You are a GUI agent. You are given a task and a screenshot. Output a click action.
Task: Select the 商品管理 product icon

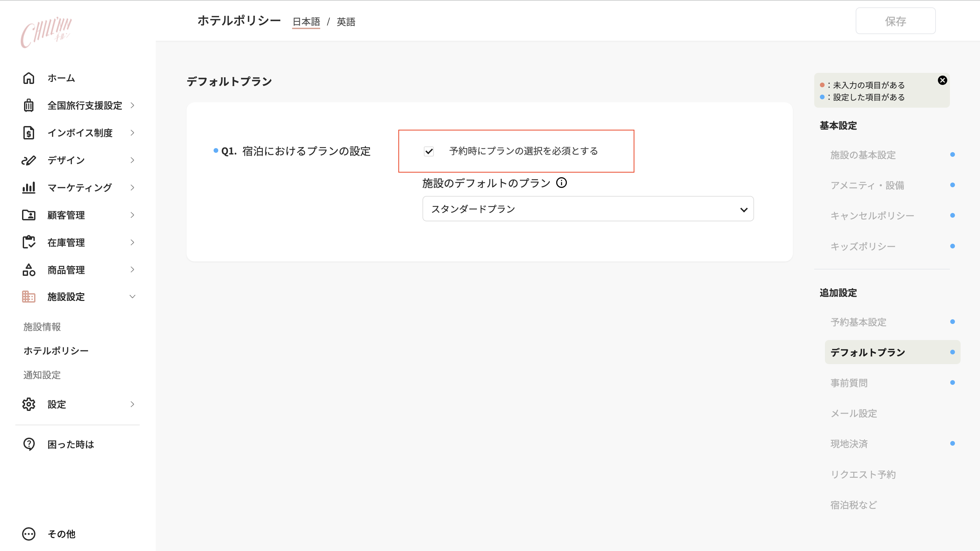tap(29, 270)
